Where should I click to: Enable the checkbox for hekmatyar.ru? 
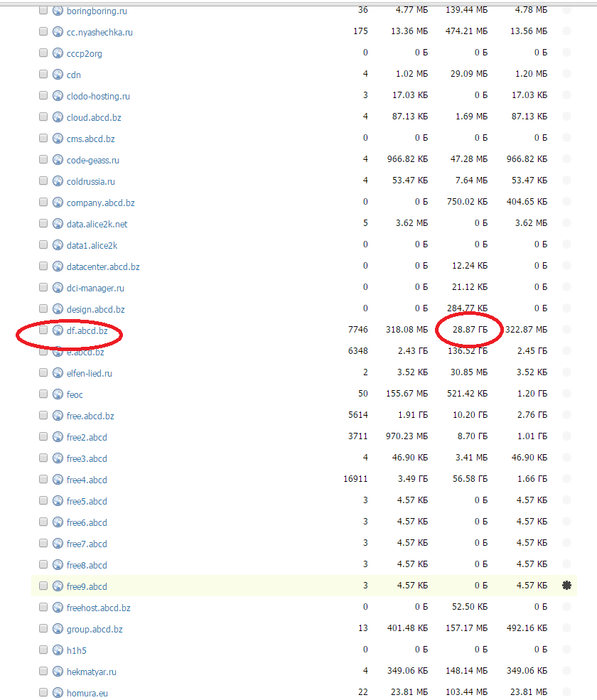click(43, 672)
